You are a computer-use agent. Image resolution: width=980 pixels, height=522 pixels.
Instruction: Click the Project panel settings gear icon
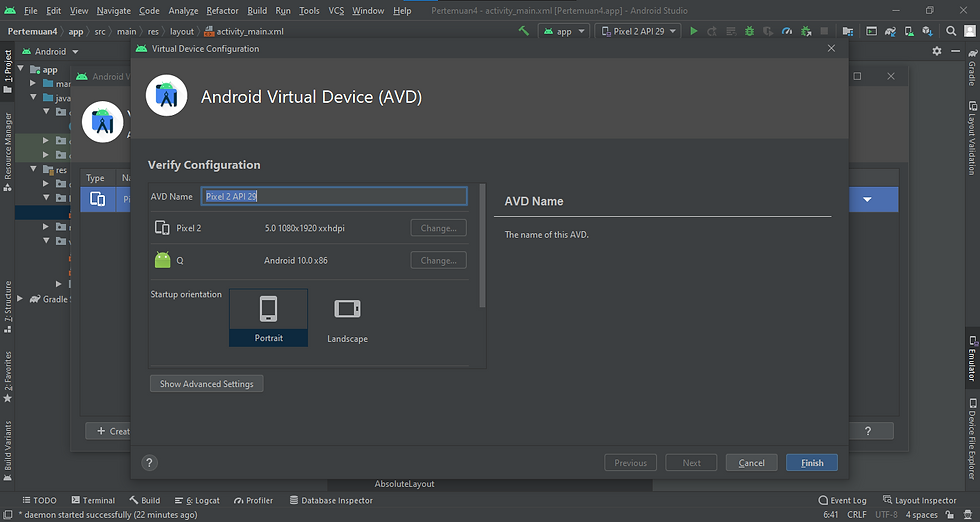pyautogui.click(x=937, y=51)
